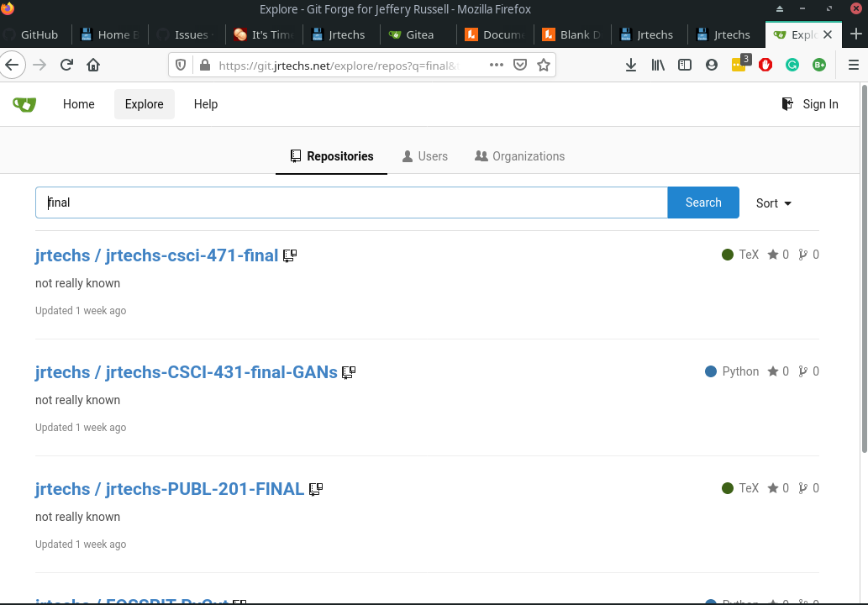Open new browser tab with plus
This screenshot has height=605, width=868.
[x=856, y=34]
